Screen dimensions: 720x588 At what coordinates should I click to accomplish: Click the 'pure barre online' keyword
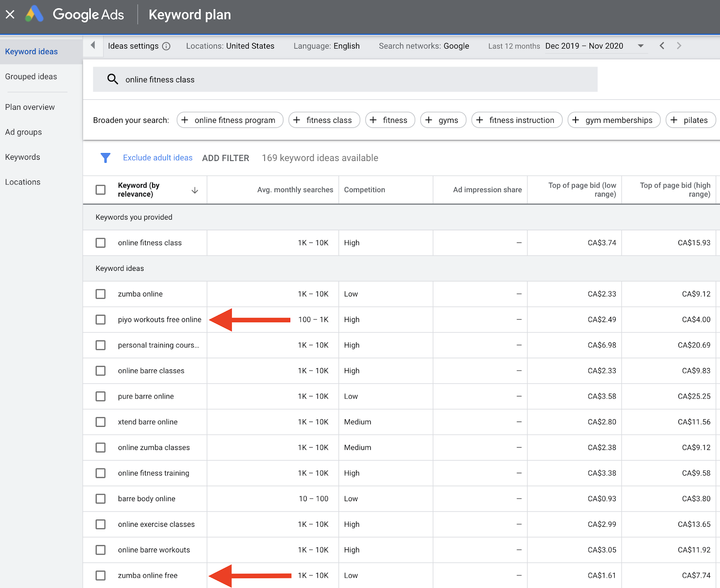click(146, 396)
